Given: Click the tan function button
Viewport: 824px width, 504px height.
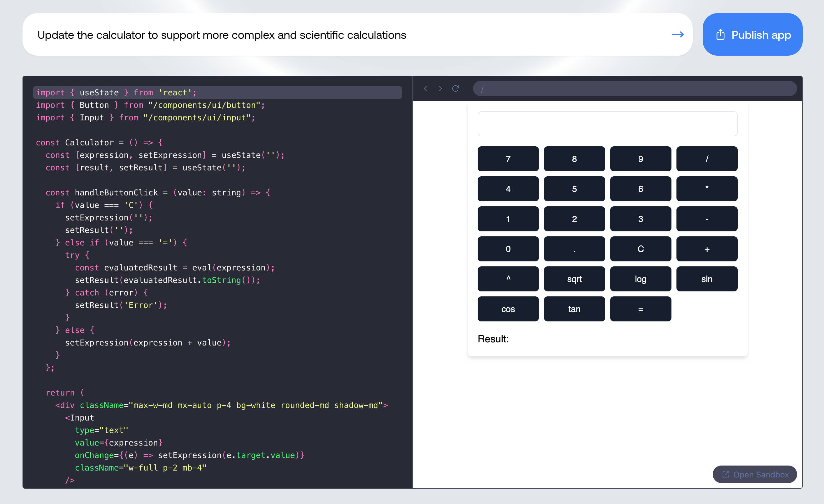Looking at the screenshot, I should (x=575, y=309).
